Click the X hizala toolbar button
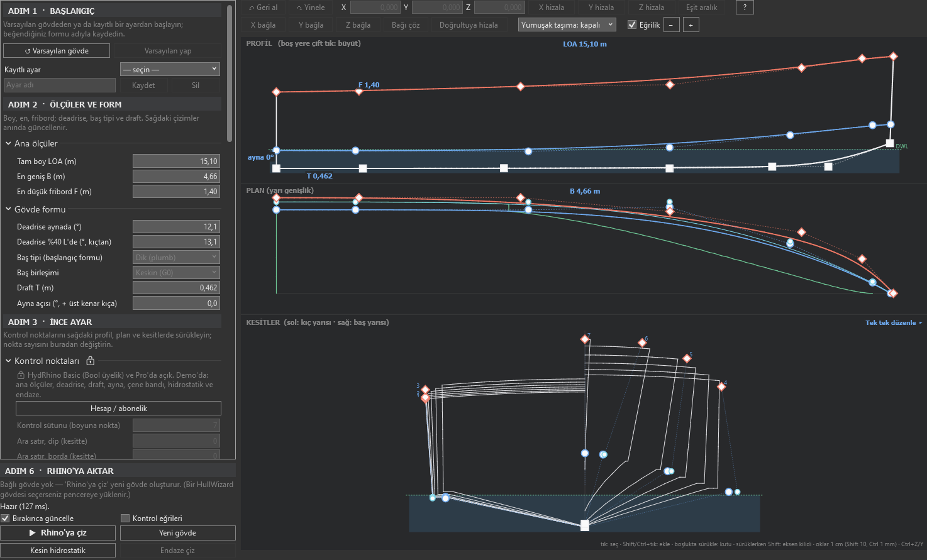This screenshot has height=560, width=927. pos(552,8)
